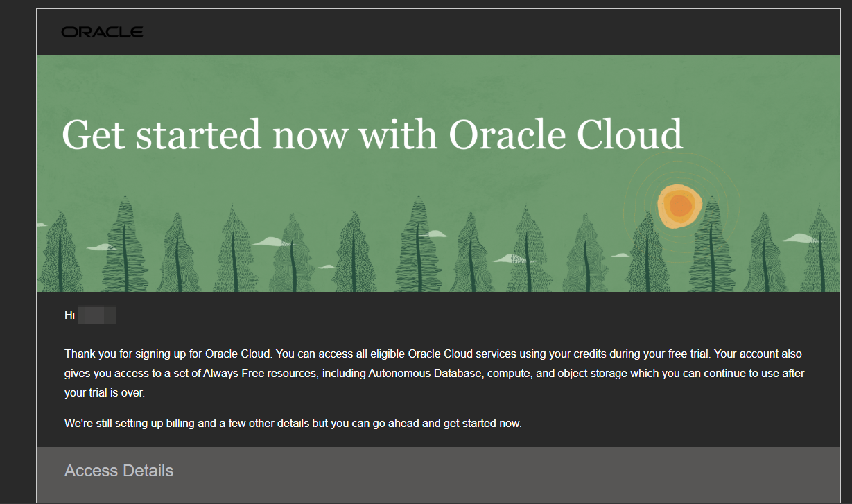Click the "Access Details" section heading

(x=119, y=471)
